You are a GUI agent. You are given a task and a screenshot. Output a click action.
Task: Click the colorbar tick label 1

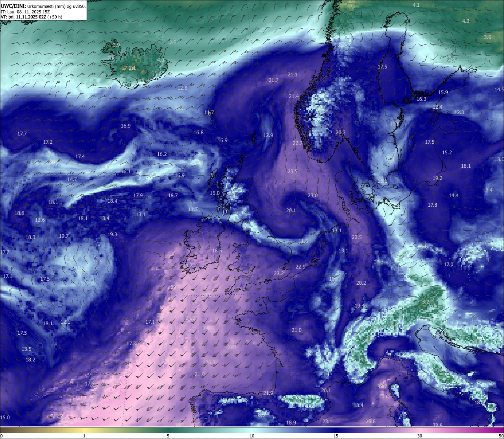84,436
